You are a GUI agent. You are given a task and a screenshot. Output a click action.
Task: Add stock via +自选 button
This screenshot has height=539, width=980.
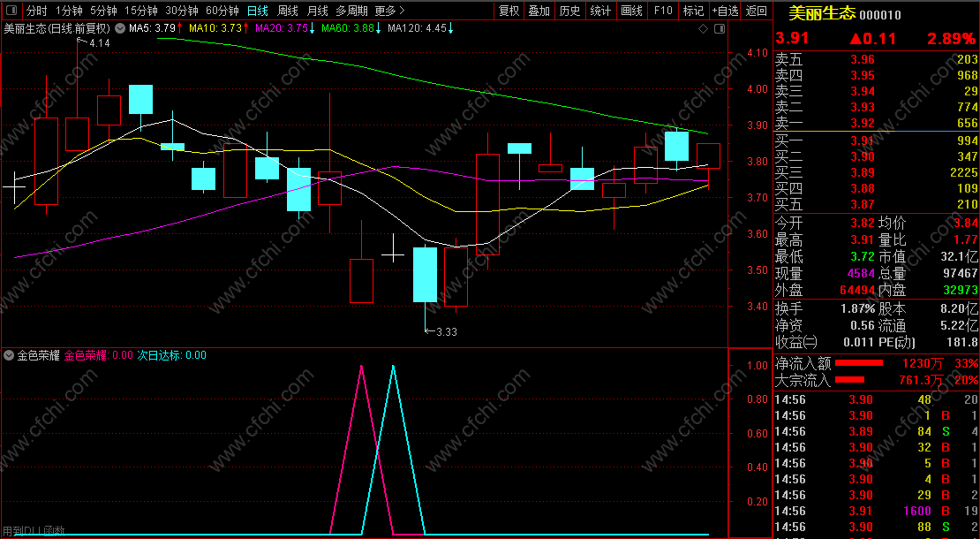[x=725, y=11]
